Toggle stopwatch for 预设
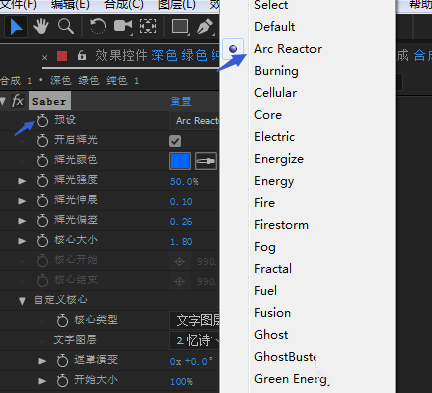 (42, 121)
